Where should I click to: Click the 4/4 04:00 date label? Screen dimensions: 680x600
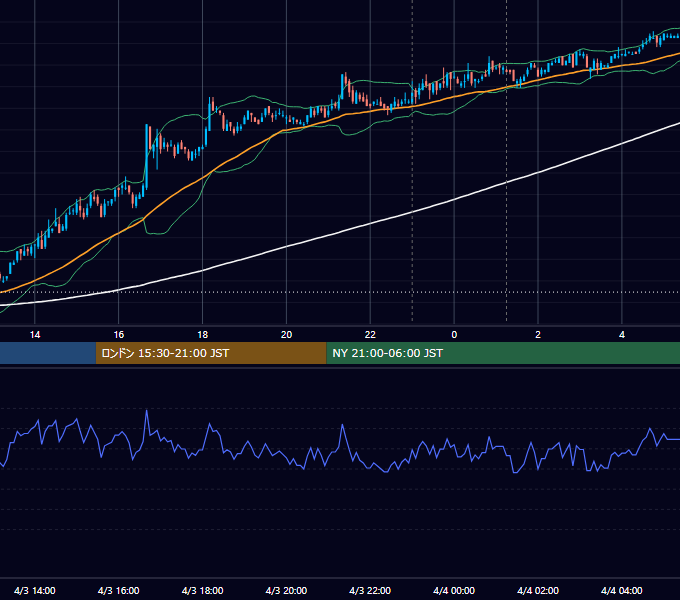tap(621, 590)
